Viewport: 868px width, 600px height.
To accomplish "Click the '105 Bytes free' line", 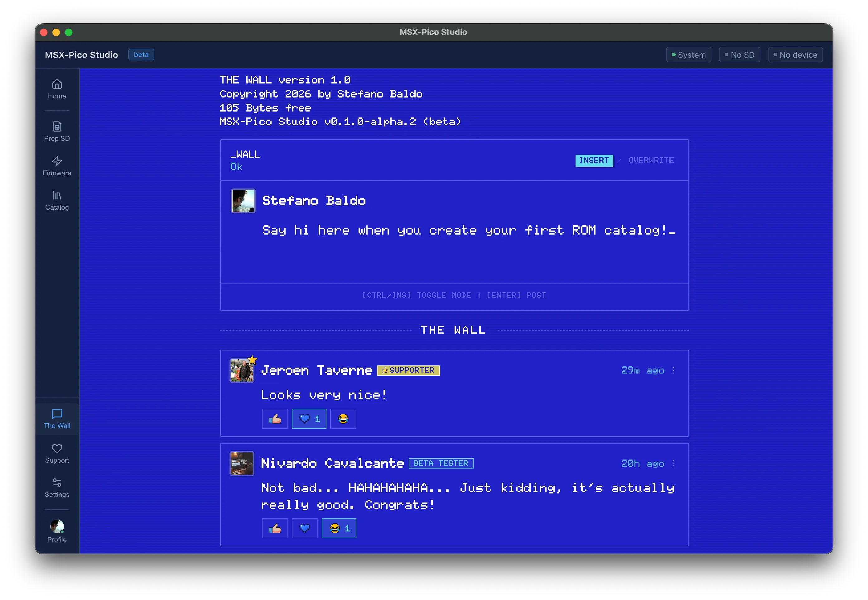I will [265, 108].
